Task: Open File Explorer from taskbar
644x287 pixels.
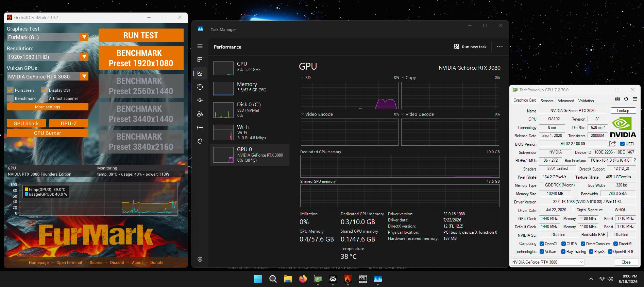Action: pos(288,279)
